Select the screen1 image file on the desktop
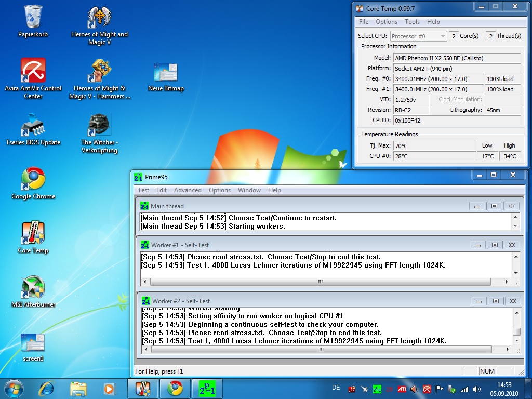532x399 pixels. point(33,347)
